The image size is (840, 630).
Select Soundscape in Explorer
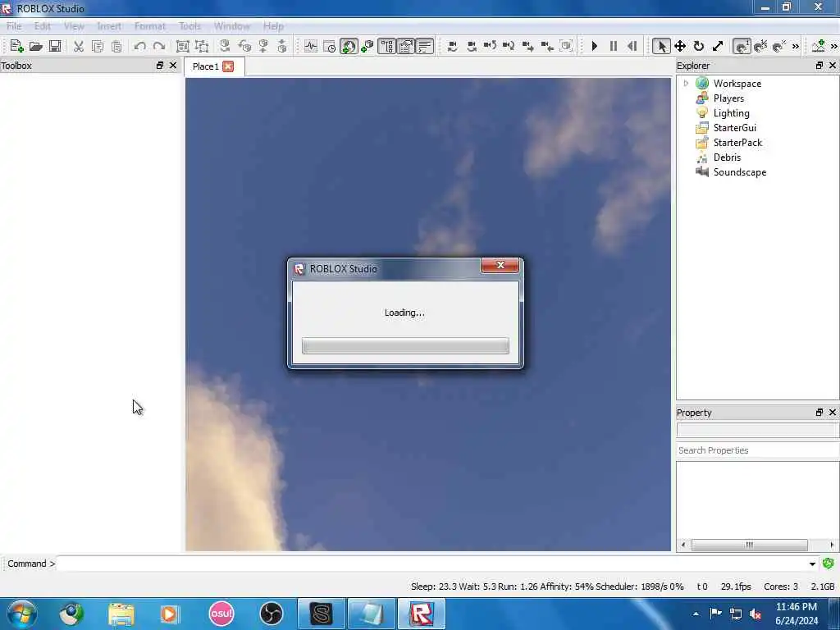tap(739, 172)
